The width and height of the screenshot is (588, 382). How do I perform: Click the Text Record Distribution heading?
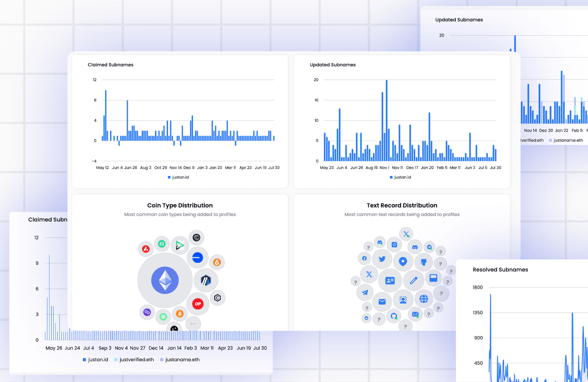point(402,205)
